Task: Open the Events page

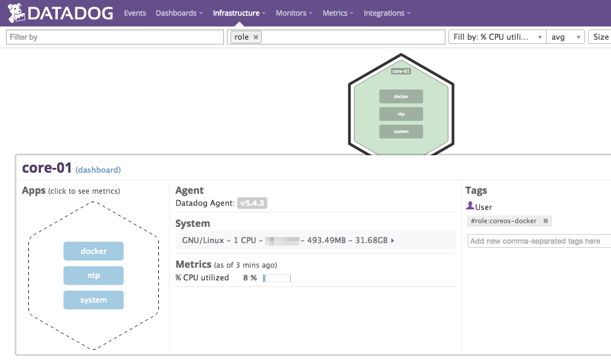Action: point(135,13)
